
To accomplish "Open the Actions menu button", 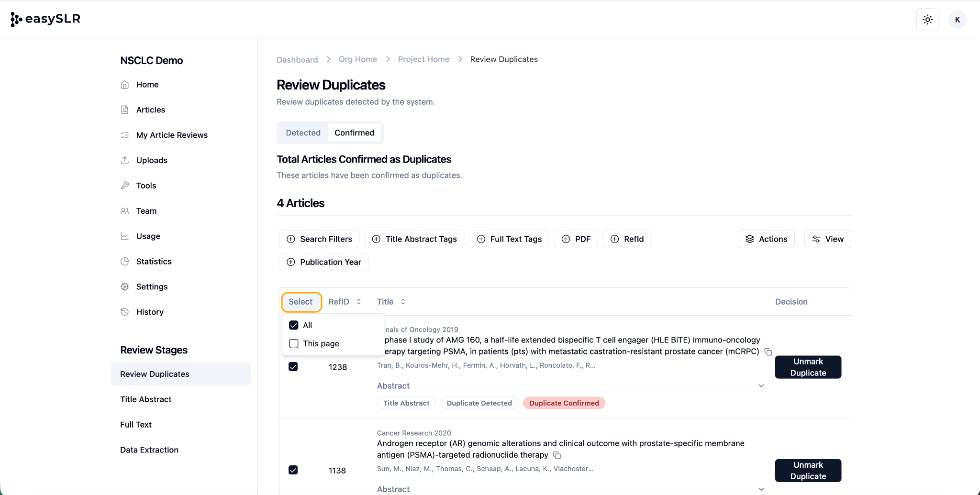I will point(766,239).
